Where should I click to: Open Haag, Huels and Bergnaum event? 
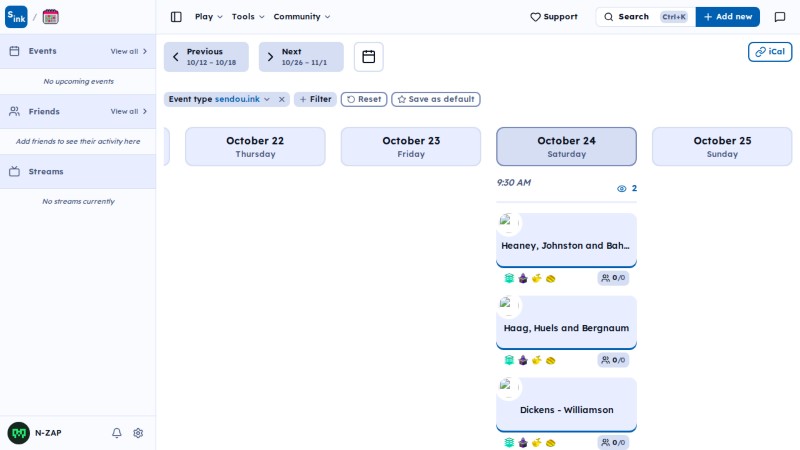pos(566,322)
